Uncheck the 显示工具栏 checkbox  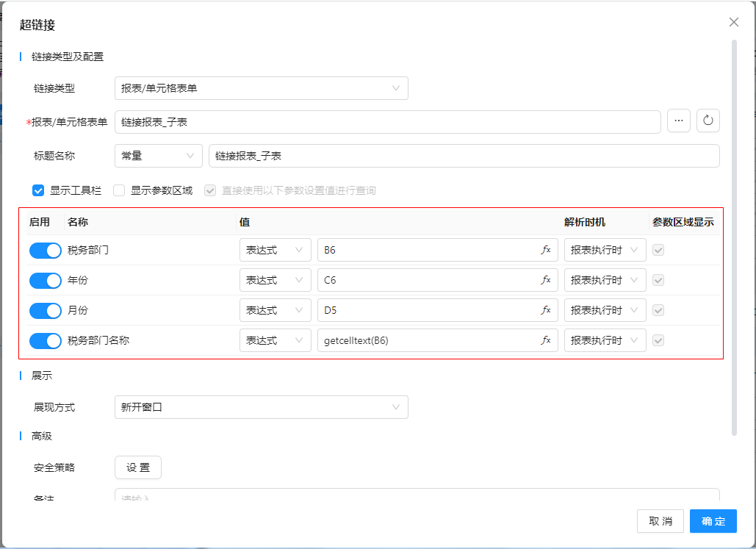39,190
